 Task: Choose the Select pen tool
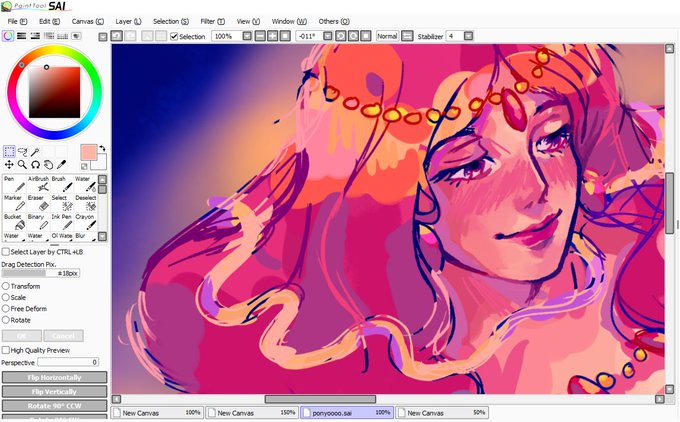click(x=62, y=203)
